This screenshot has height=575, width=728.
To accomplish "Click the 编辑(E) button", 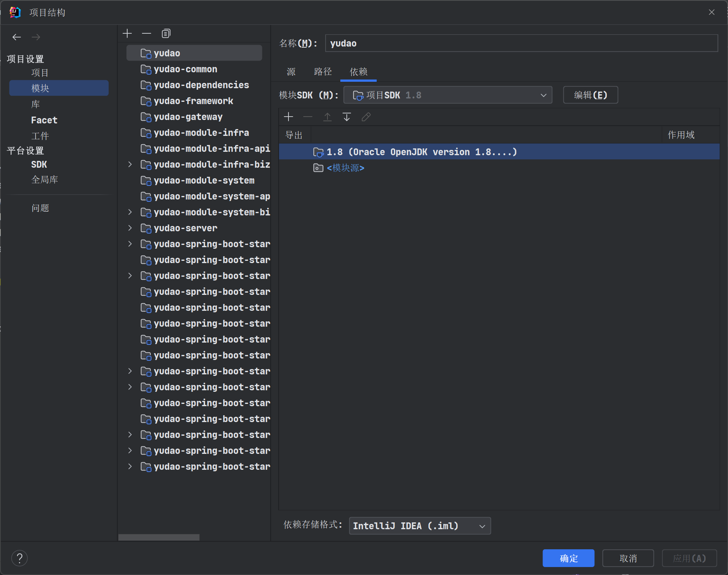I will coord(590,95).
